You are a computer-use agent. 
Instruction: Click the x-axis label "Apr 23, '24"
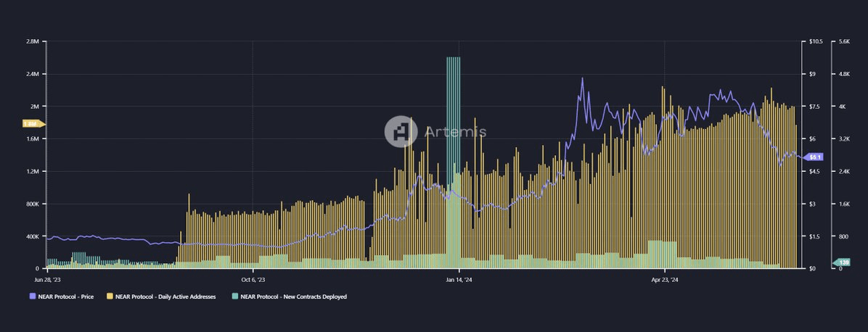point(665,279)
